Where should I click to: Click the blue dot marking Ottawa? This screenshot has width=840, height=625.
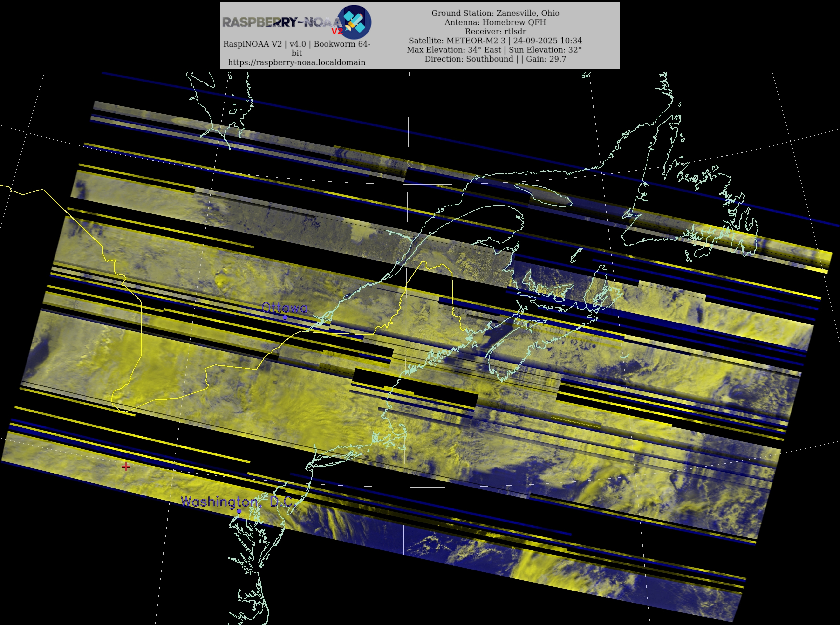pyautogui.click(x=285, y=317)
